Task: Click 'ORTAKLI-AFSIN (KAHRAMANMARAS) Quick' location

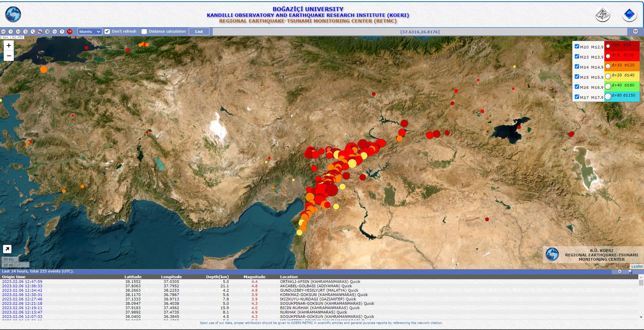Action: [x=320, y=282]
